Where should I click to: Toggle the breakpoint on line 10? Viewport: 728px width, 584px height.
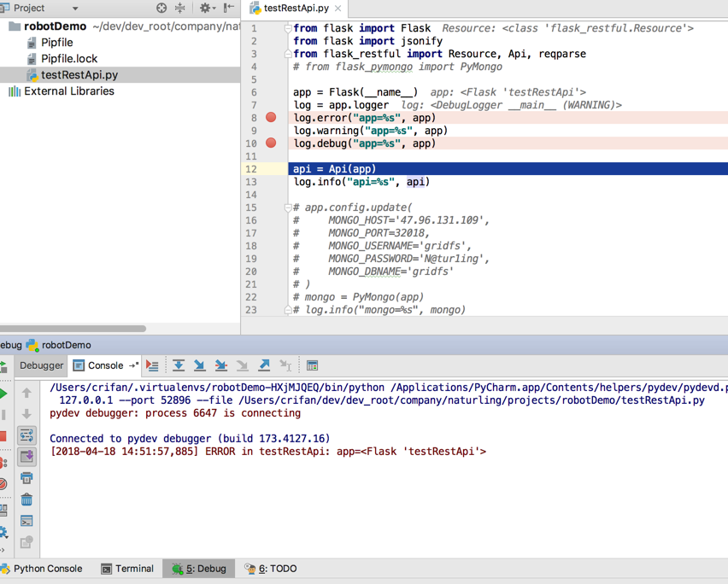click(x=271, y=143)
